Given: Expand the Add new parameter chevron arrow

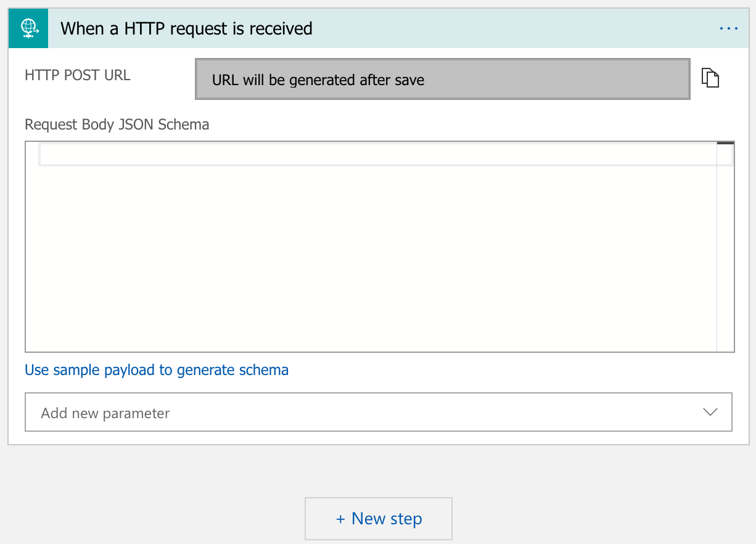Looking at the screenshot, I should click(710, 412).
